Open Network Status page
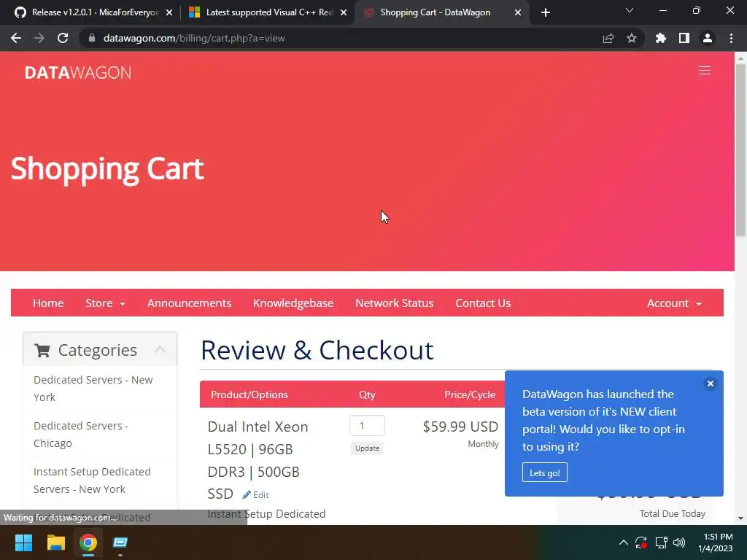 pyautogui.click(x=395, y=303)
